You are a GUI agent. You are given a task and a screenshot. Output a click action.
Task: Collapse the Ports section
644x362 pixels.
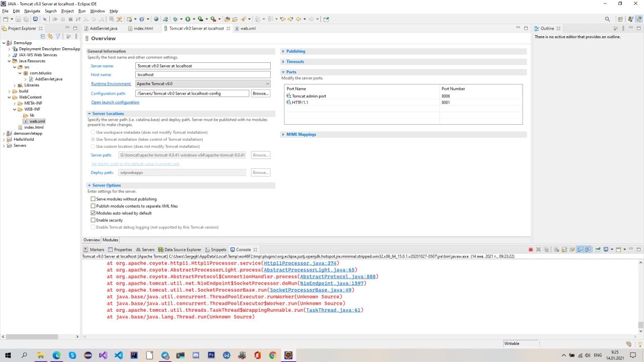click(283, 72)
